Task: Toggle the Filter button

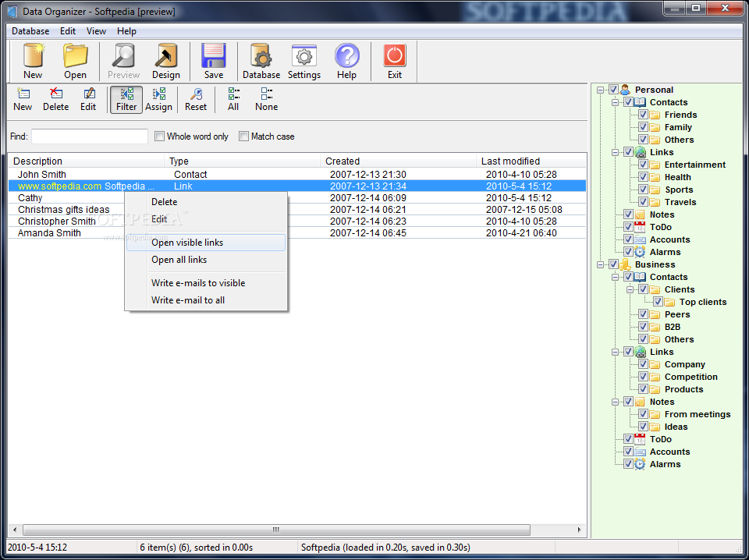Action: point(126,99)
